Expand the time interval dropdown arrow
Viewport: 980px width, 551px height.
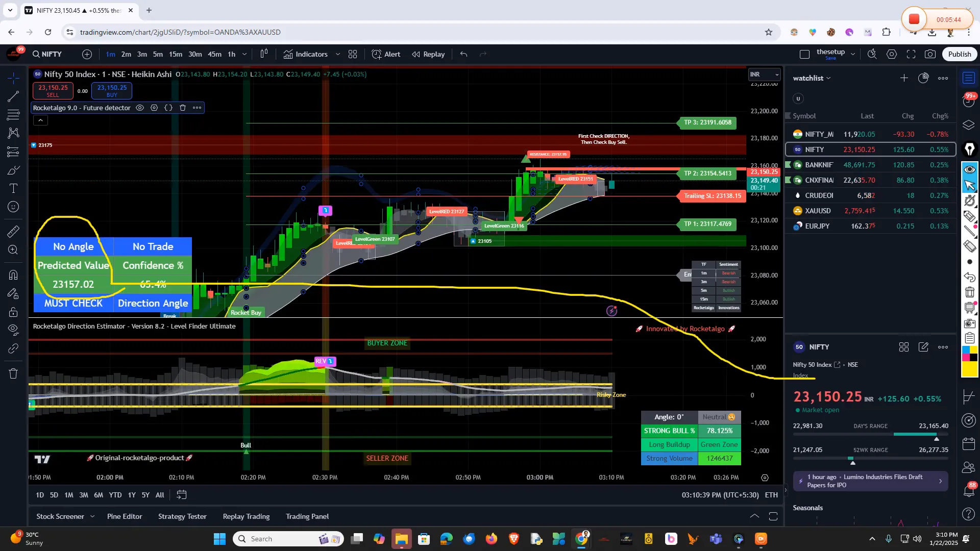tap(244, 54)
